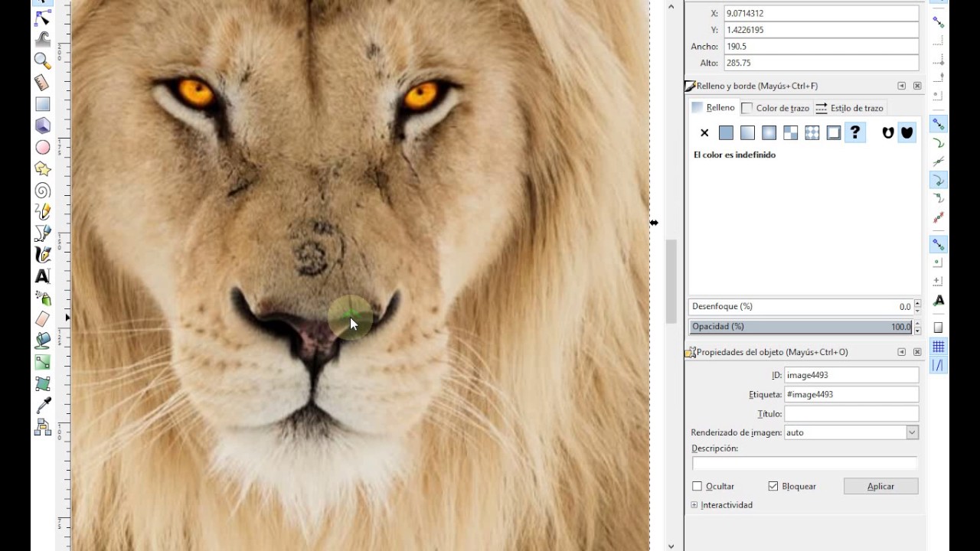Choose pattern fill

pos(812,133)
